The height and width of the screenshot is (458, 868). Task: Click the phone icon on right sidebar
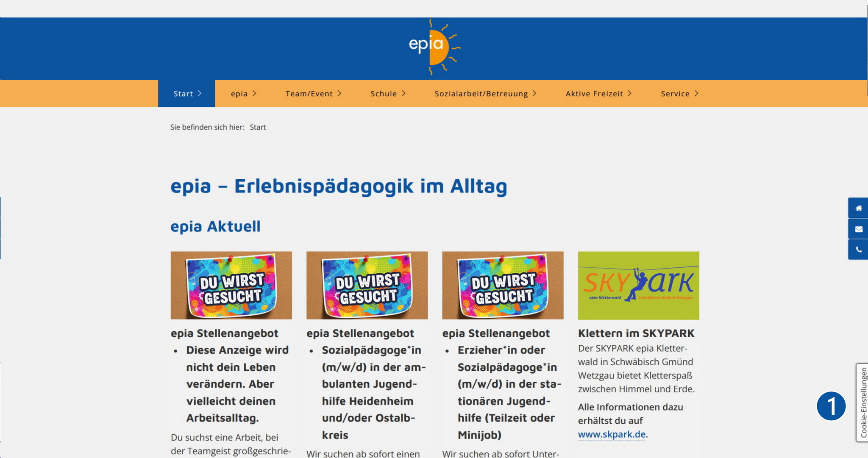click(858, 250)
